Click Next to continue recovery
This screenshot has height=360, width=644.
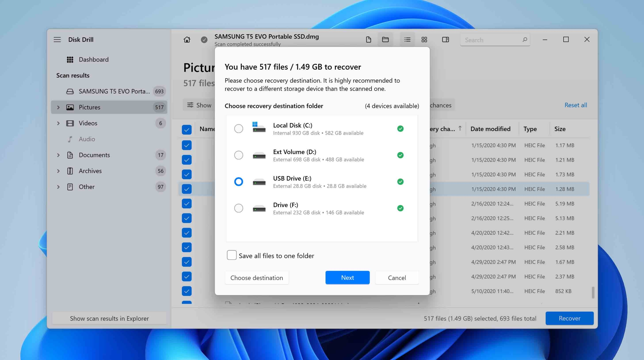coord(347,277)
